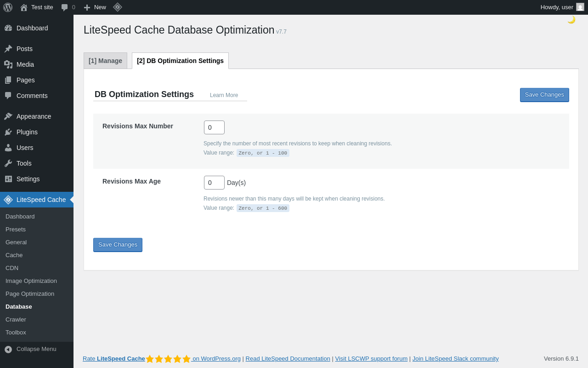Click the Media icon in sidebar

[x=8, y=64]
